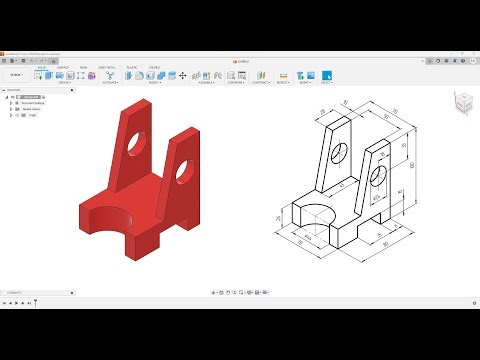Expand the Origin tree node
This screenshot has height=360, width=480.
[x=11, y=115]
